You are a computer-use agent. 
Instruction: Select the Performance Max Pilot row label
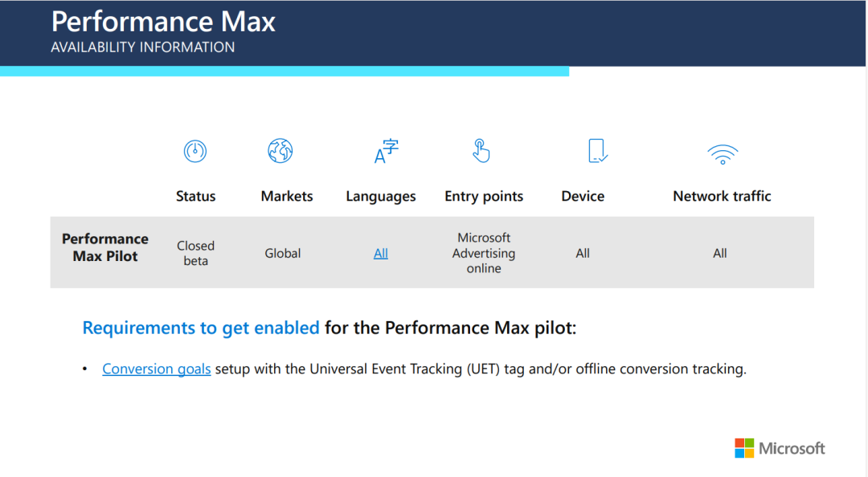point(105,247)
